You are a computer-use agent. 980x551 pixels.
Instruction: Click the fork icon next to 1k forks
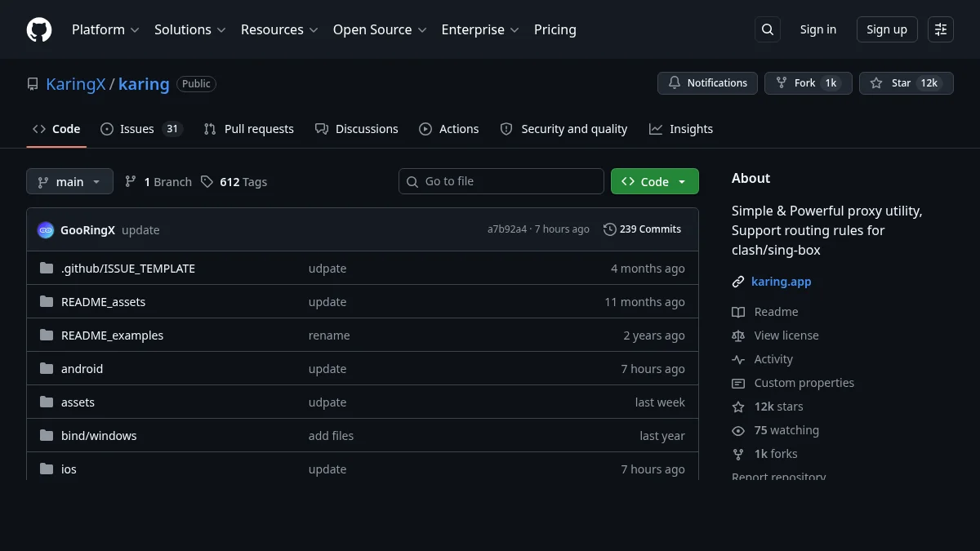click(738, 454)
